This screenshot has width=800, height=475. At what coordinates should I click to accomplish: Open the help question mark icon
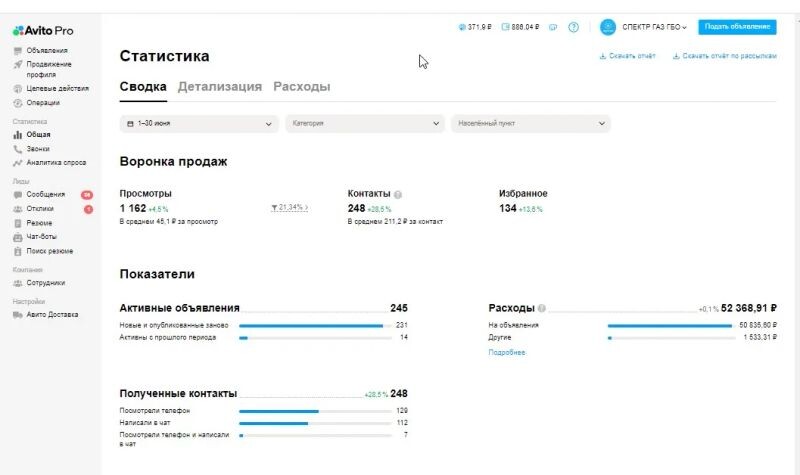click(x=573, y=27)
